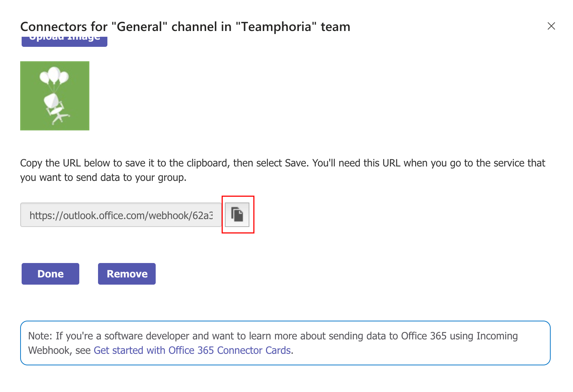
Task: Close the Connectors dialog
Action: point(551,26)
